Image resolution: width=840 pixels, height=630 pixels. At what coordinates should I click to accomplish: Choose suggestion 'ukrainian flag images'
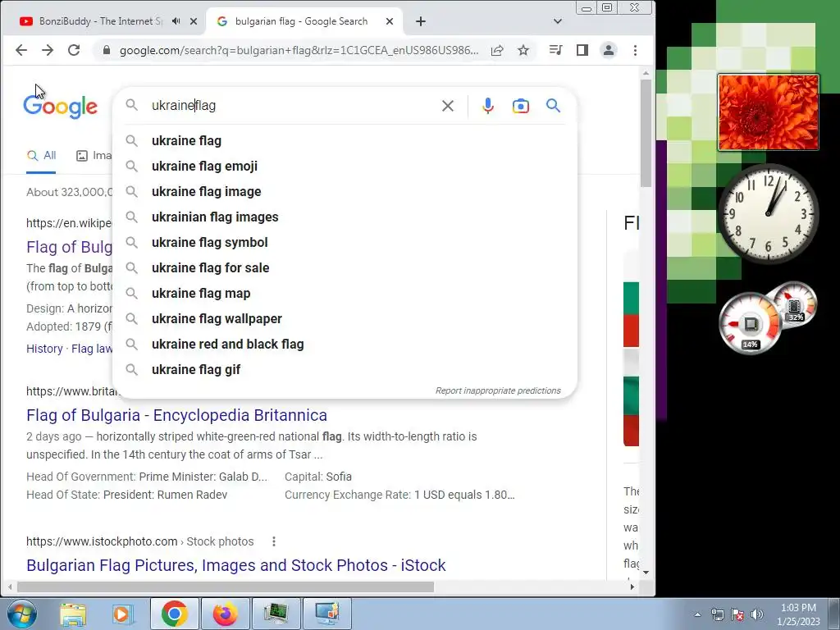pos(345,217)
